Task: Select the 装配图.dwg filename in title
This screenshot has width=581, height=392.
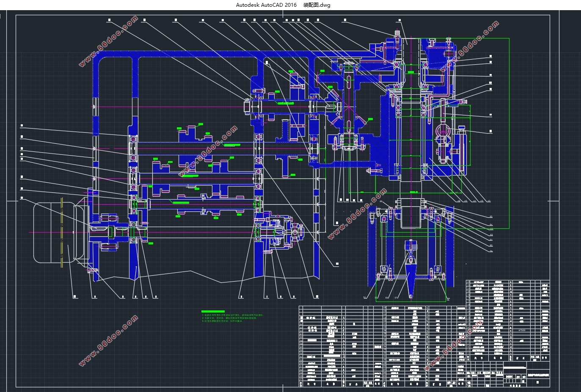Action: tap(317, 5)
